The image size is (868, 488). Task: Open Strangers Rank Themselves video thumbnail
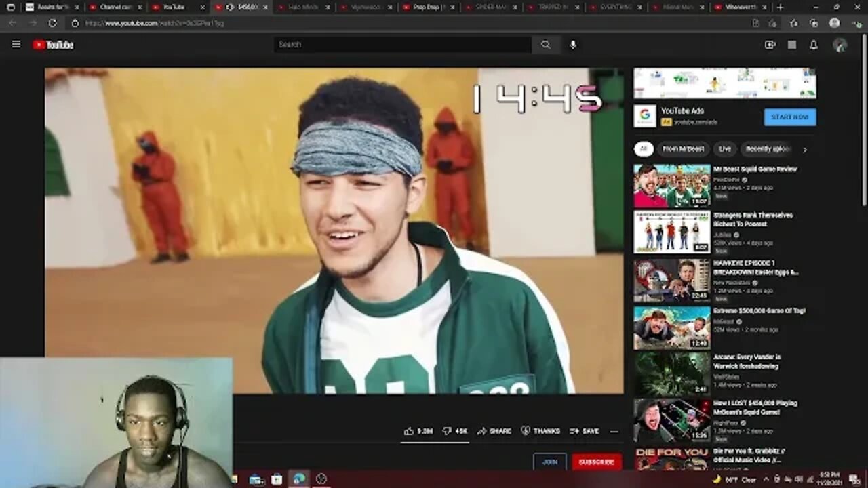672,232
